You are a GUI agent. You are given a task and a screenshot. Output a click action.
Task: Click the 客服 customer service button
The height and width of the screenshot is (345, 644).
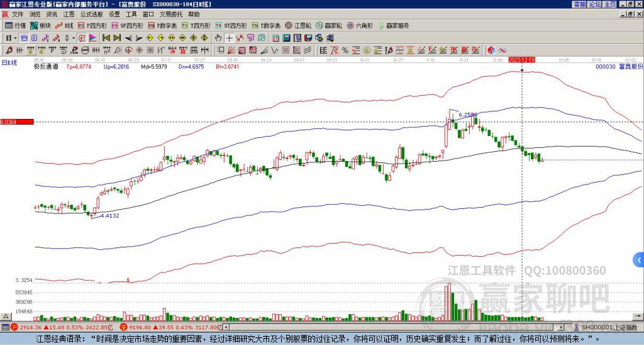tap(579, 4)
